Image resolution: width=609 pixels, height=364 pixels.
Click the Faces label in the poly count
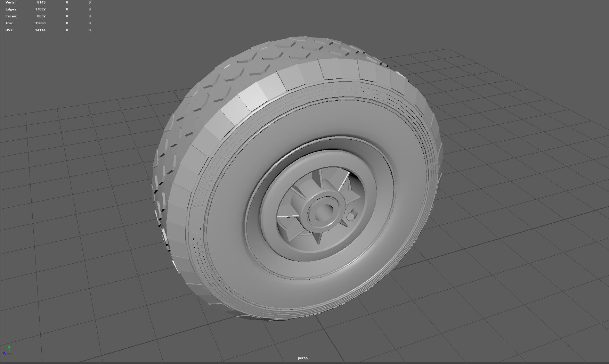(11, 16)
